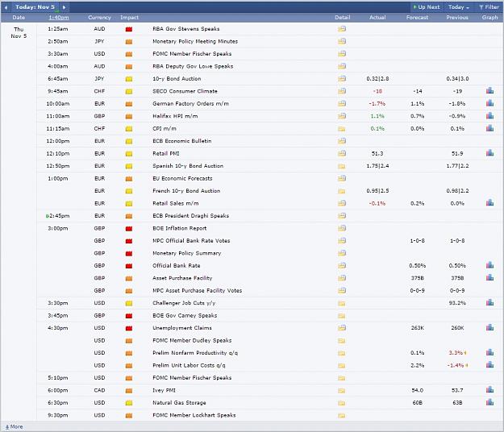Click the Forecast column header
The image size is (504, 432).
point(417,18)
